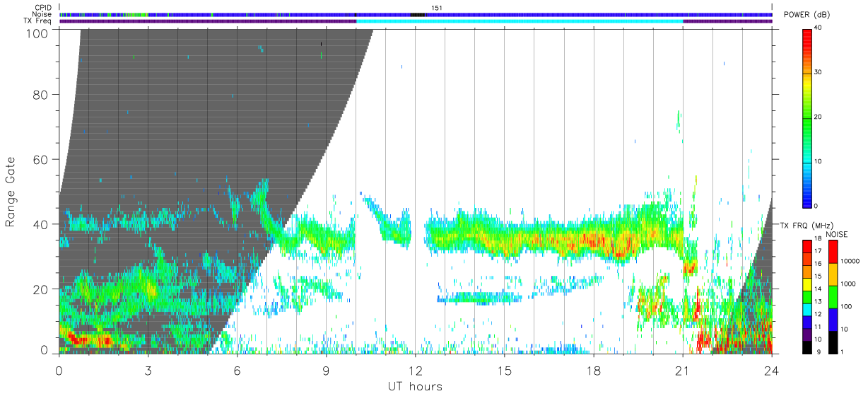Click the x-axis tick label '12'
Viewport: 868px width, 401px height.
point(416,370)
